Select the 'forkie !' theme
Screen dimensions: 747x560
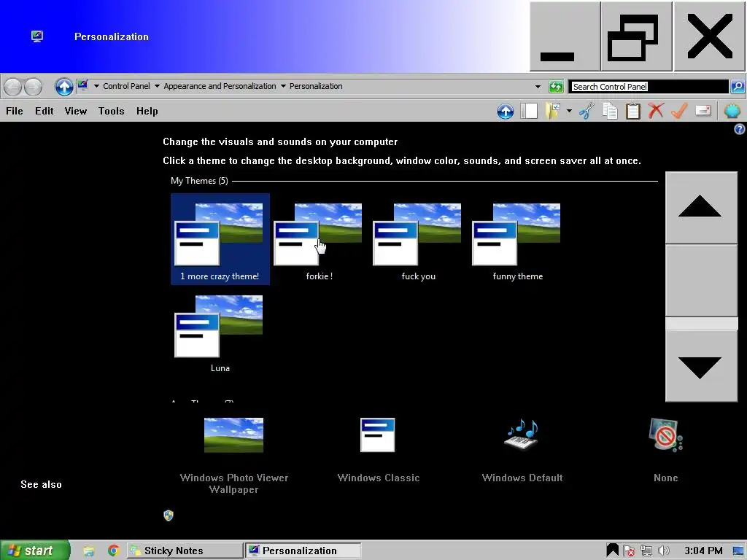pyautogui.click(x=320, y=239)
